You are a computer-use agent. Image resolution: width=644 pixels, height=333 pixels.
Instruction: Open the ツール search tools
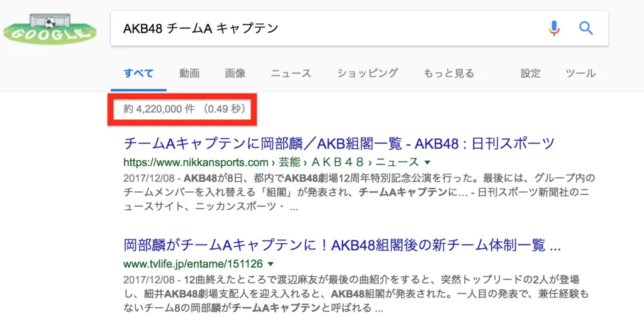coord(580,74)
